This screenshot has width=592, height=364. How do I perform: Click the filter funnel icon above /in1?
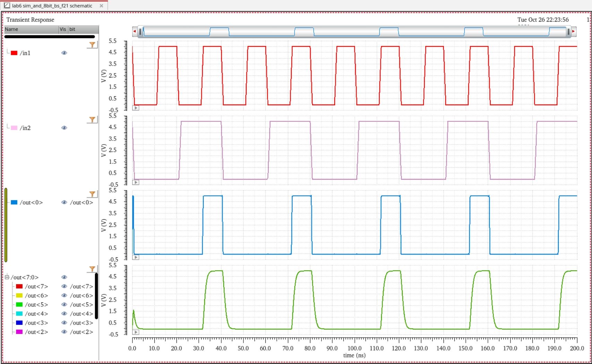pyautogui.click(x=92, y=45)
